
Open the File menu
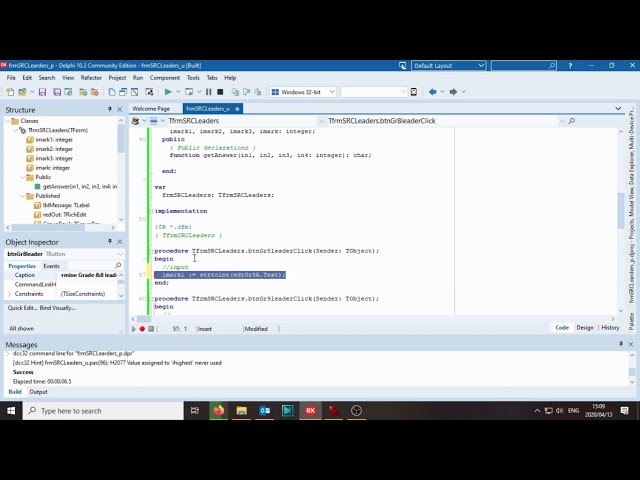[11, 78]
